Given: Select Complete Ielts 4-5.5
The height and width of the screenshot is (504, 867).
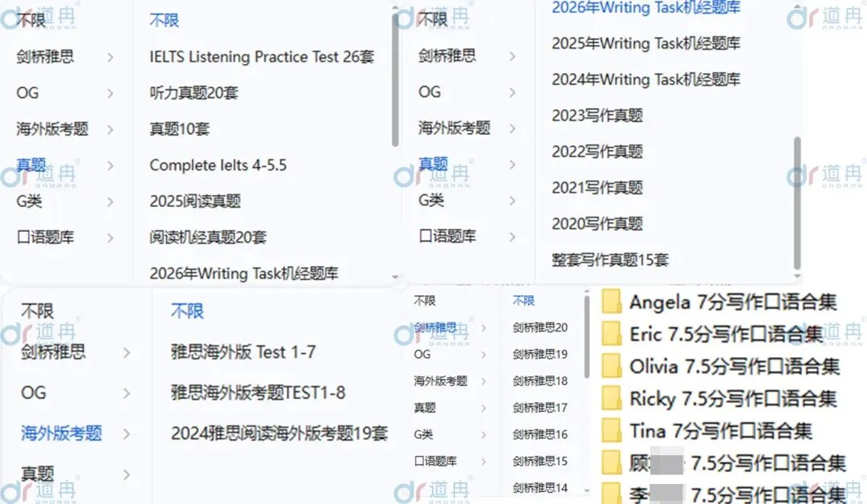Looking at the screenshot, I should 218,165.
